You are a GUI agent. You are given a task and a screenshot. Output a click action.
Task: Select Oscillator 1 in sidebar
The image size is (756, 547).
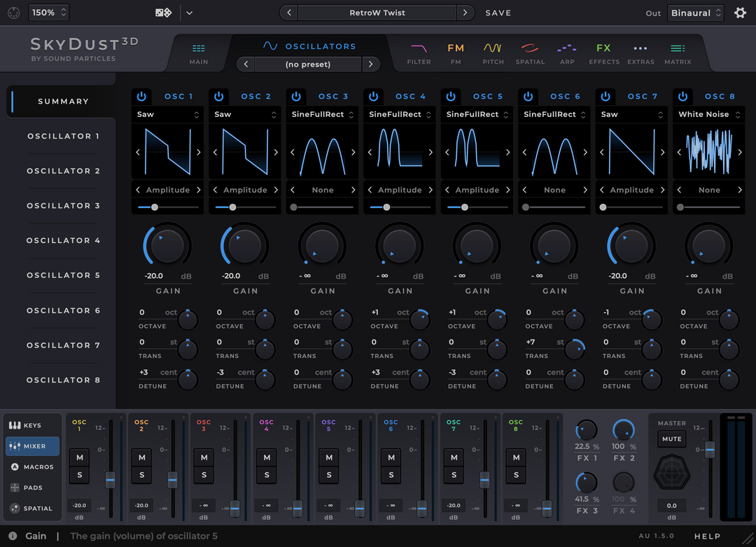(x=63, y=136)
